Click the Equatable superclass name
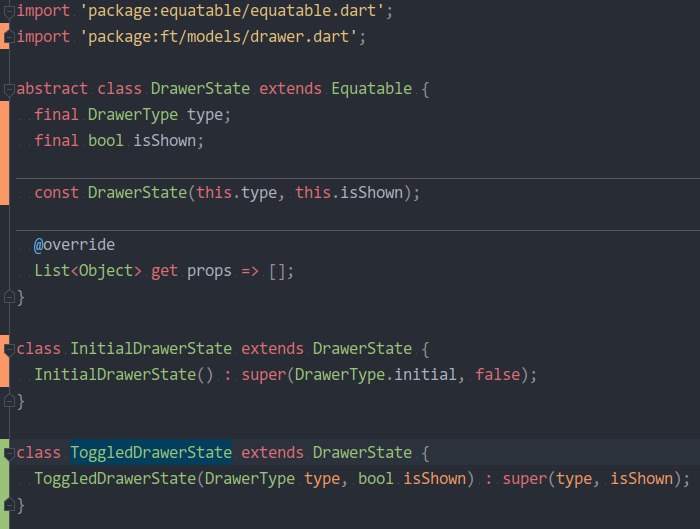This screenshot has height=529, width=700. [371, 88]
